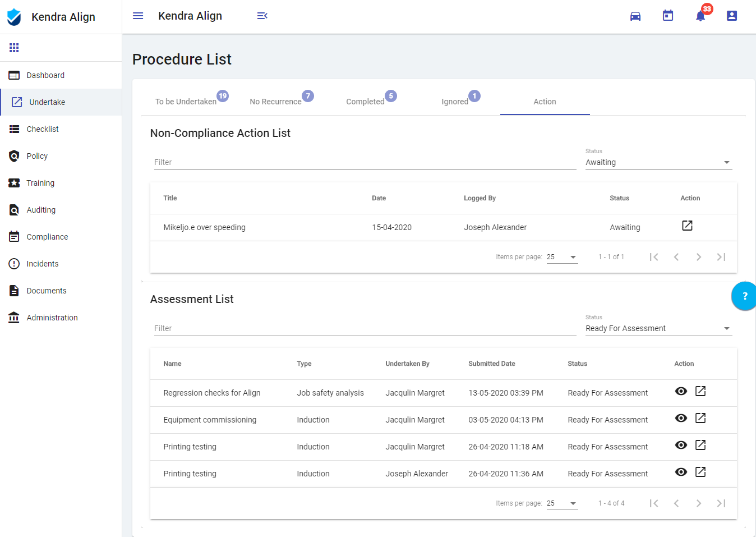Open Auditing in sidebar

click(x=61, y=210)
